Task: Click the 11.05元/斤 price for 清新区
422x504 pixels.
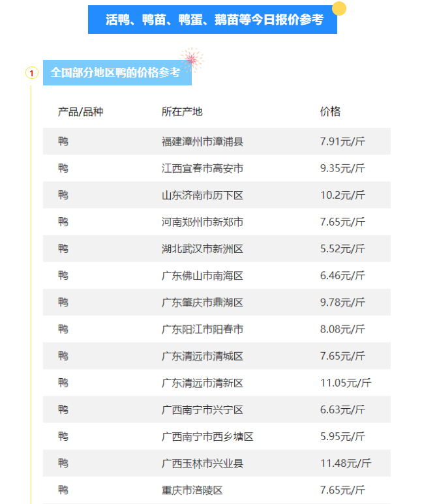Action: pyautogui.click(x=345, y=383)
